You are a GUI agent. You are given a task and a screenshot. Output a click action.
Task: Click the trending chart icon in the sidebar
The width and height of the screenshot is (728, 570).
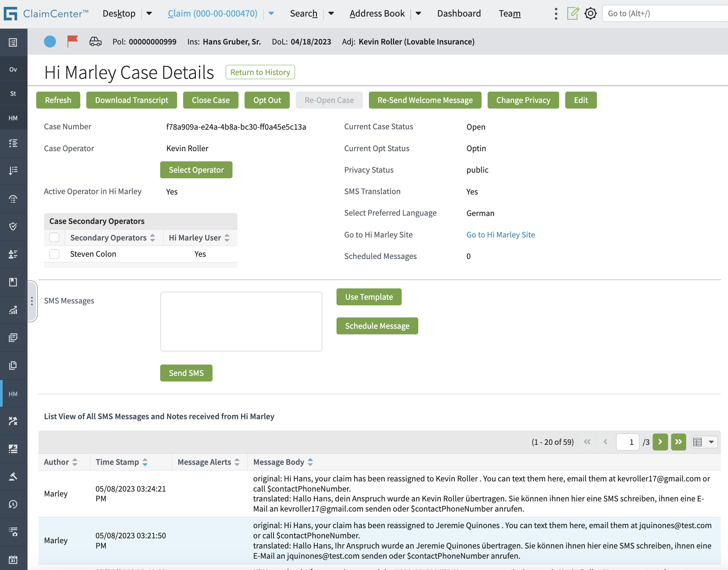pyautogui.click(x=13, y=310)
